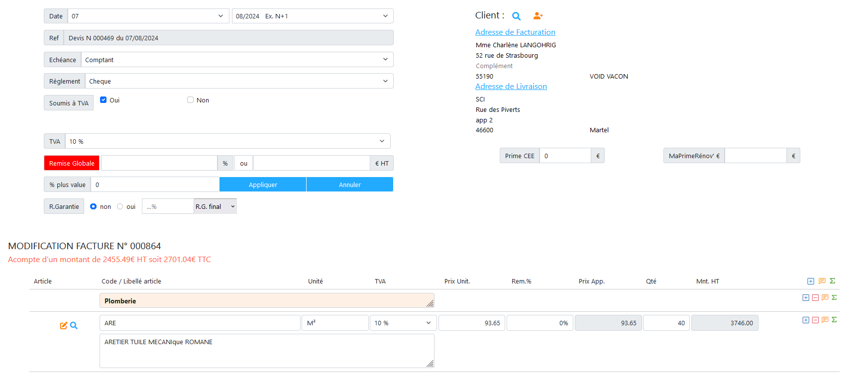
Task: Search articles with the row magnifier icon
Action: point(74,325)
